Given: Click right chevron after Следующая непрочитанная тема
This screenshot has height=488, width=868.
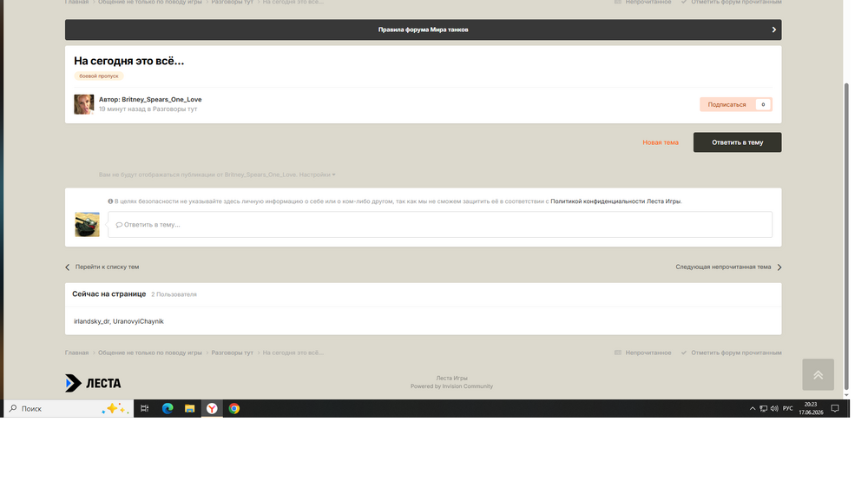Looking at the screenshot, I should click(x=779, y=267).
